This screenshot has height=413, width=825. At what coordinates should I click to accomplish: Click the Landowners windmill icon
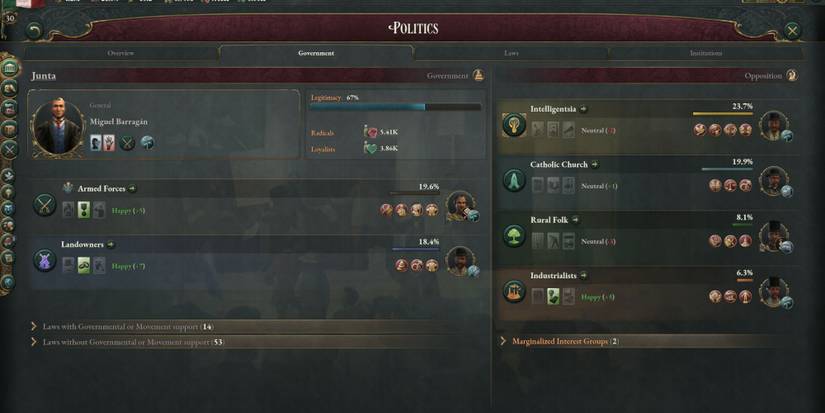tap(45, 260)
